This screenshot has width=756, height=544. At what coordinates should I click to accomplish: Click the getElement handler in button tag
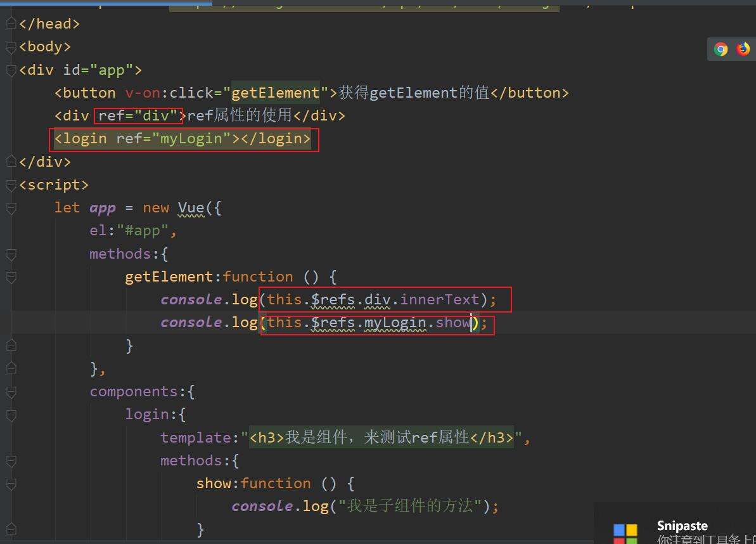(275, 93)
